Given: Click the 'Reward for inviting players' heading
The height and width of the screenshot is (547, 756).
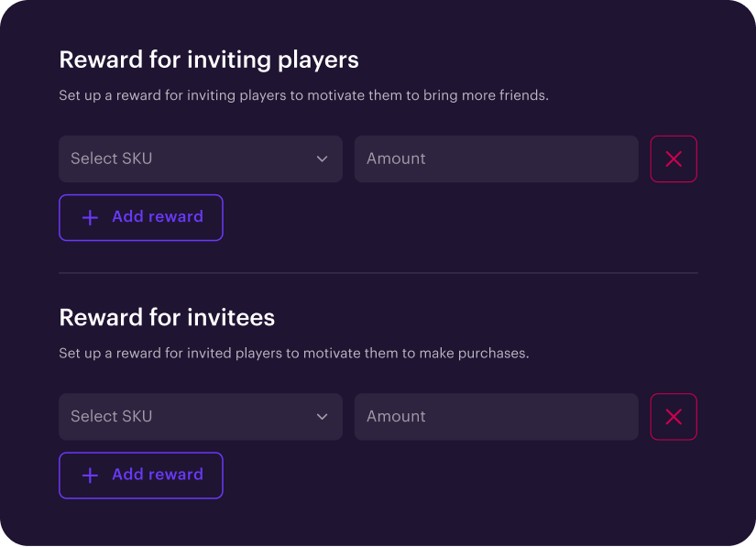Looking at the screenshot, I should coord(209,60).
